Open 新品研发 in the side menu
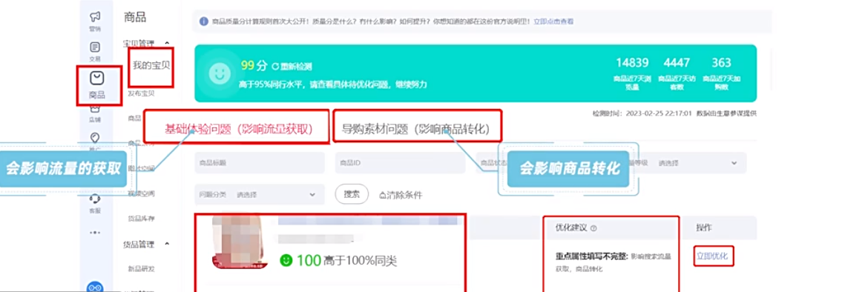The width and height of the screenshot is (868, 292). 141,269
